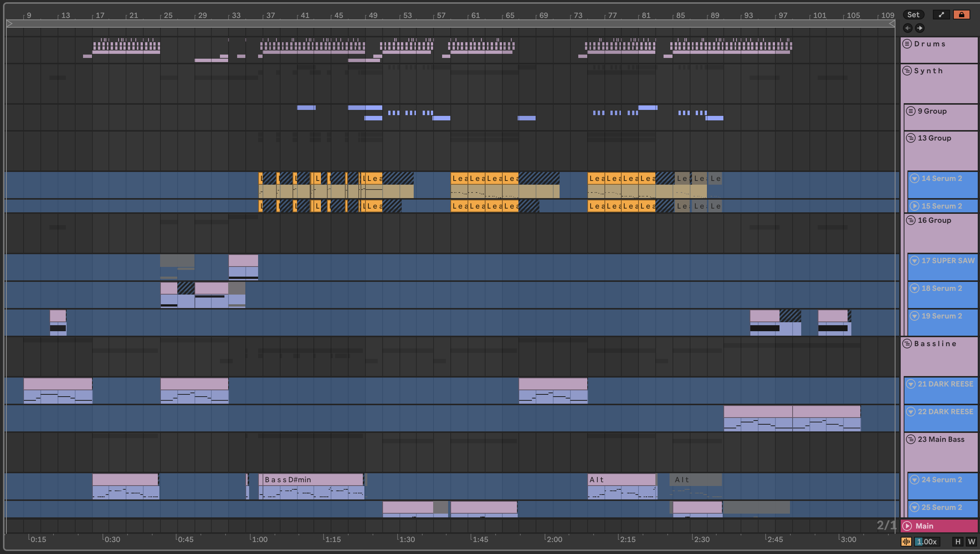Collapse the 22 DARK REESE track

911,411
